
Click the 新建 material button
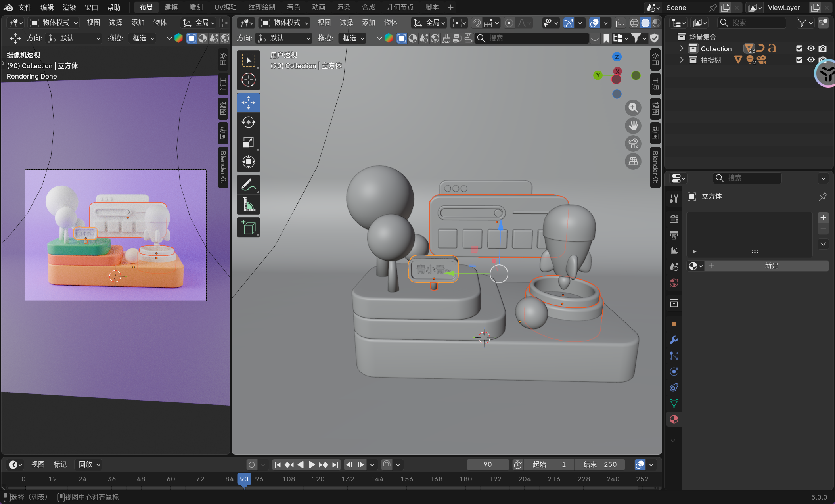[771, 266]
